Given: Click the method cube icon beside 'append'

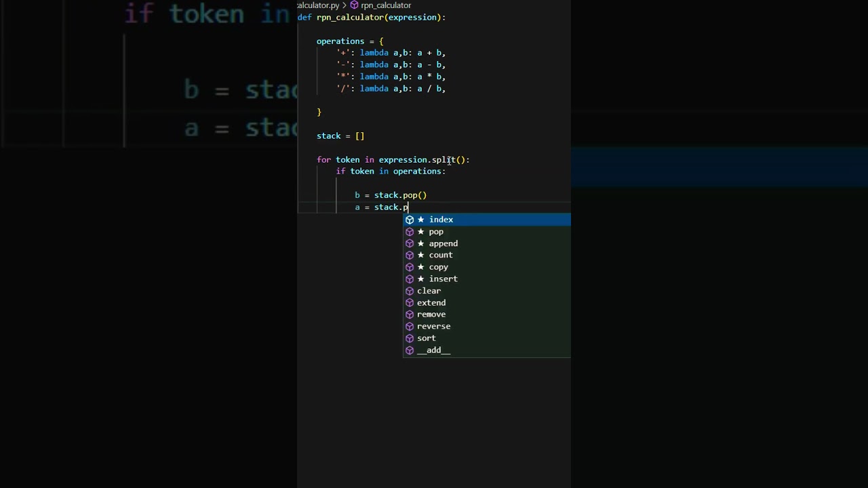Looking at the screenshot, I should [x=410, y=243].
